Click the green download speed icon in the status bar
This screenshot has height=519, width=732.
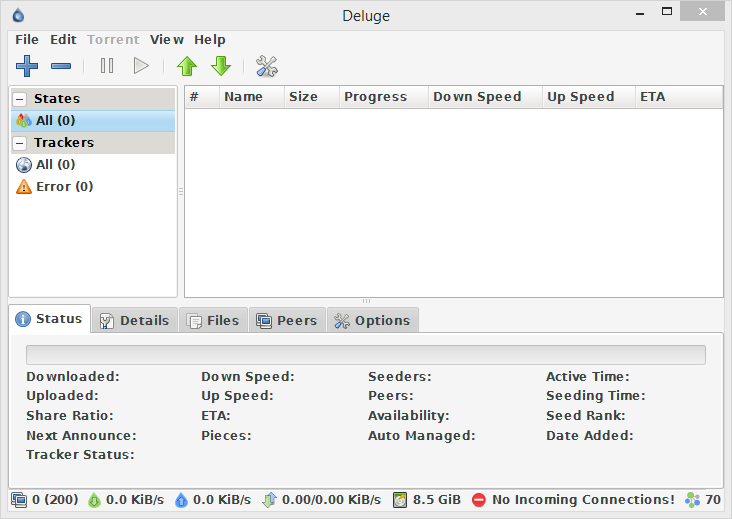(94, 500)
